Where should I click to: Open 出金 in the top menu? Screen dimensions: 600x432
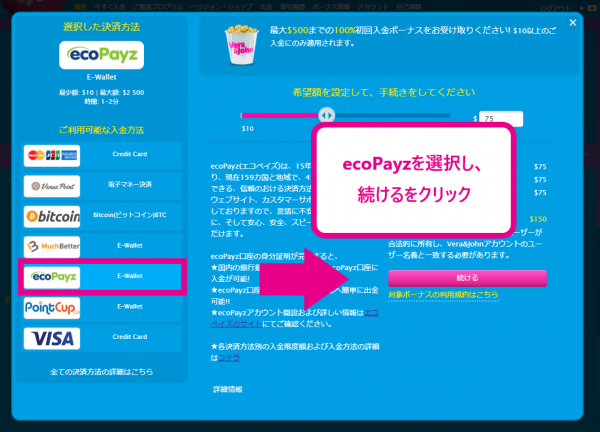pos(266,7)
